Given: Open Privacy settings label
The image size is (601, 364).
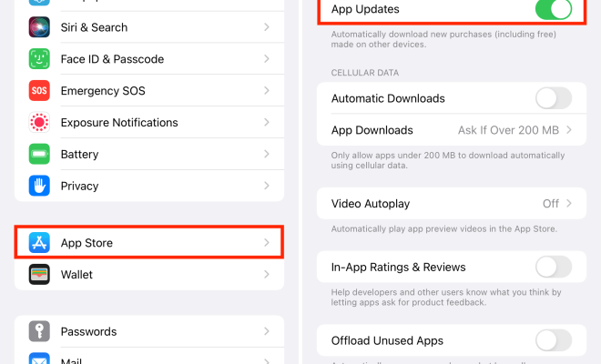Looking at the screenshot, I should (80, 187).
